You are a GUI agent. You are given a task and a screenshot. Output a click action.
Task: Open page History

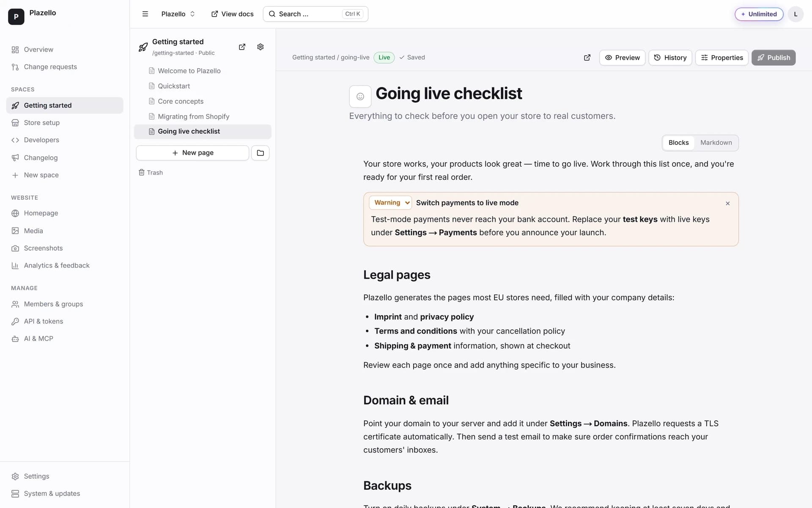pyautogui.click(x=670, y=58)
